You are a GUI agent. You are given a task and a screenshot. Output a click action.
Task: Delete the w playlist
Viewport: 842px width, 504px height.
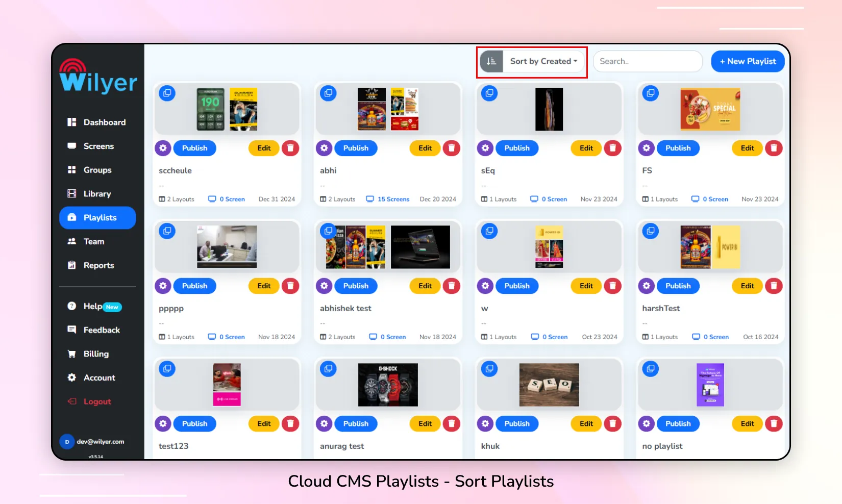tap(613, 286)
